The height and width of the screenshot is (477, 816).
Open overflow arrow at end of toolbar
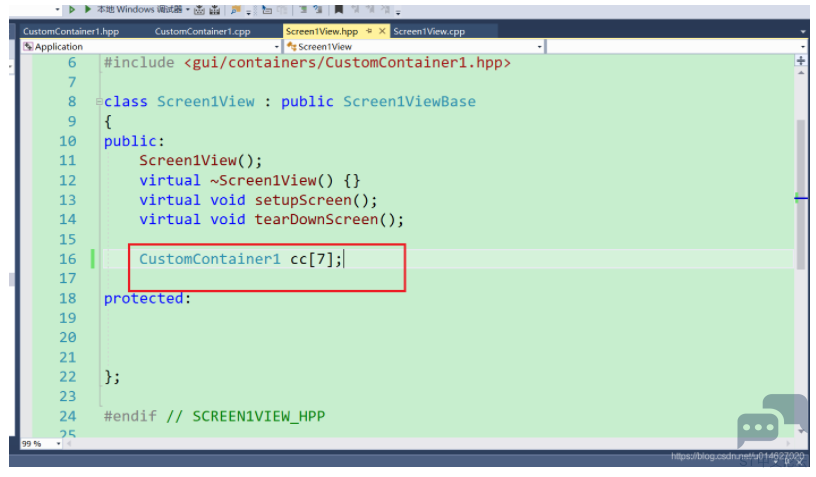pyautogui.click(x=398, y=12)
